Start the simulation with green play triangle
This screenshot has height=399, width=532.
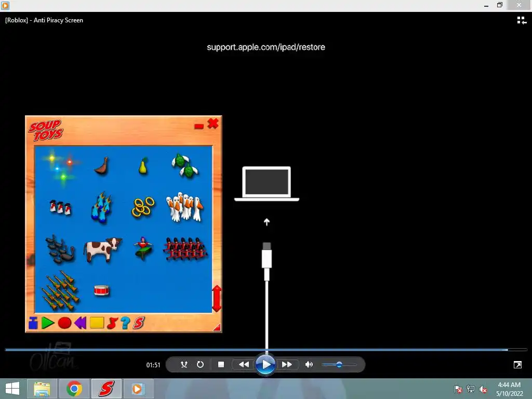[x=48, y=323]
